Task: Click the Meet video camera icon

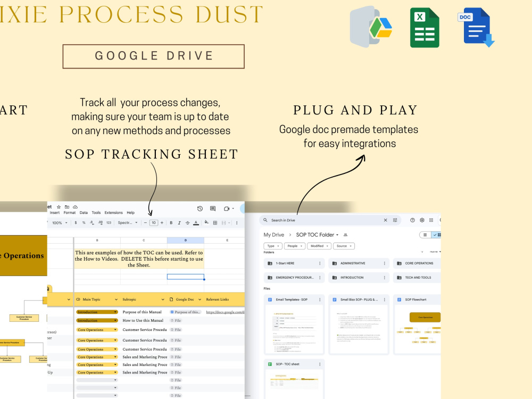Action: point(227,209)
